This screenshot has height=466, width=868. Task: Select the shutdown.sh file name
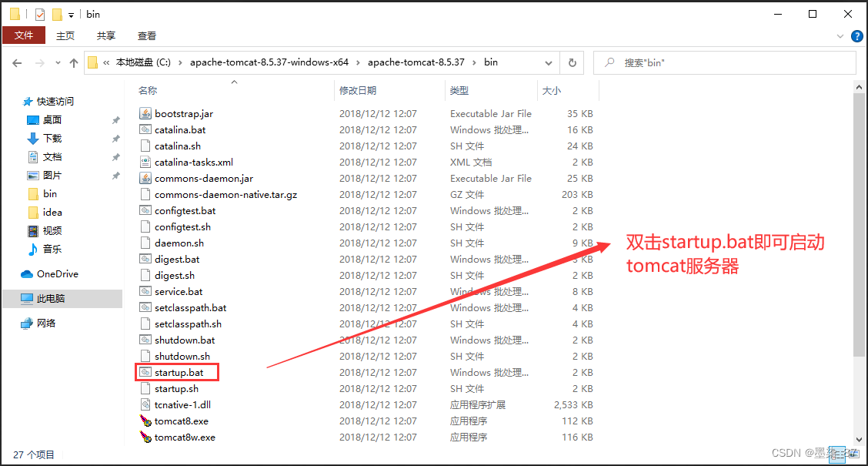(182, 357)
